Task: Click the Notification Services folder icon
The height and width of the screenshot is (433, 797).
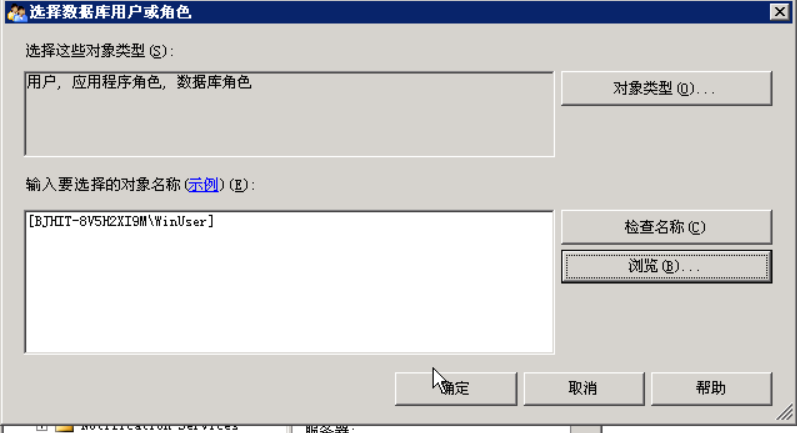Action: (64, 428)
